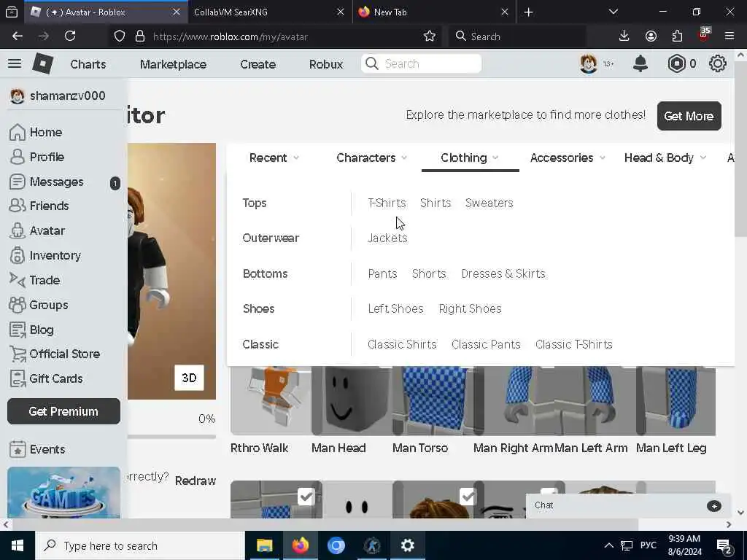Select Shirts under Tops
The image size is (747, 560).
point(436,203)
